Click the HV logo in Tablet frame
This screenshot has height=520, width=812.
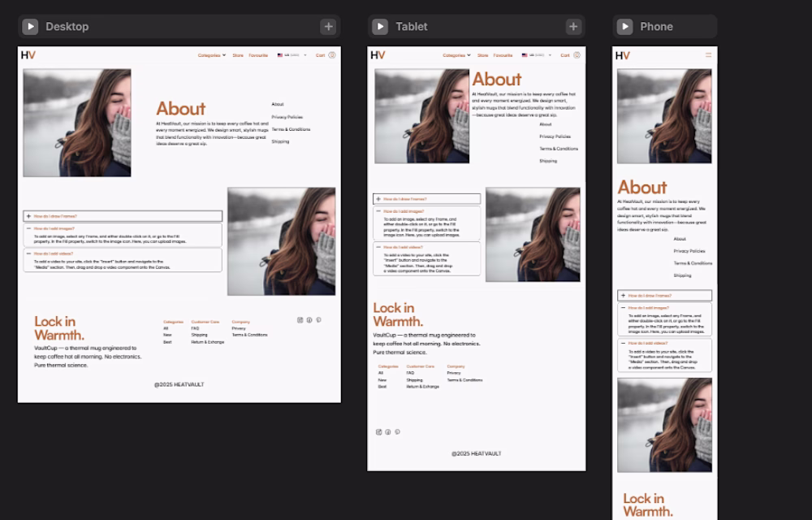coord(378,55)
